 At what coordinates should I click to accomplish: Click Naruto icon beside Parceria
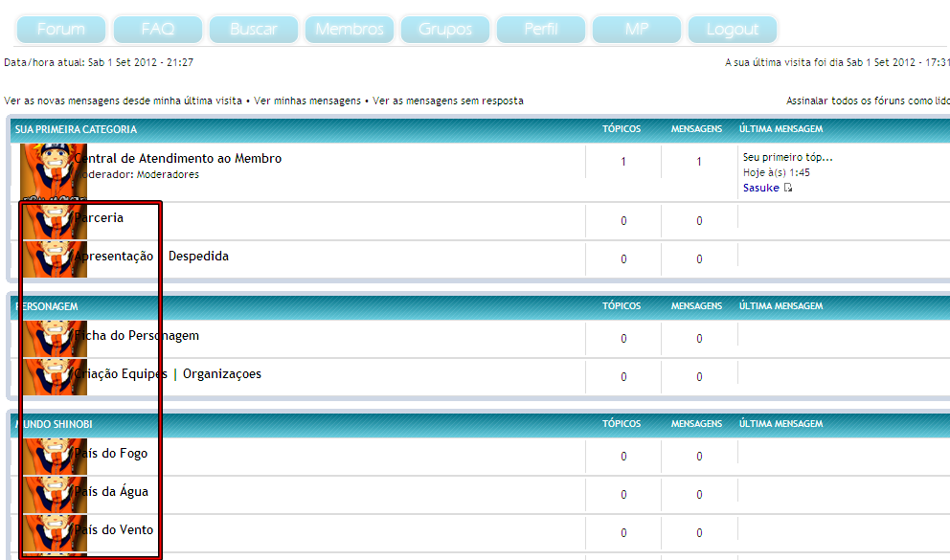coord(55,221)
